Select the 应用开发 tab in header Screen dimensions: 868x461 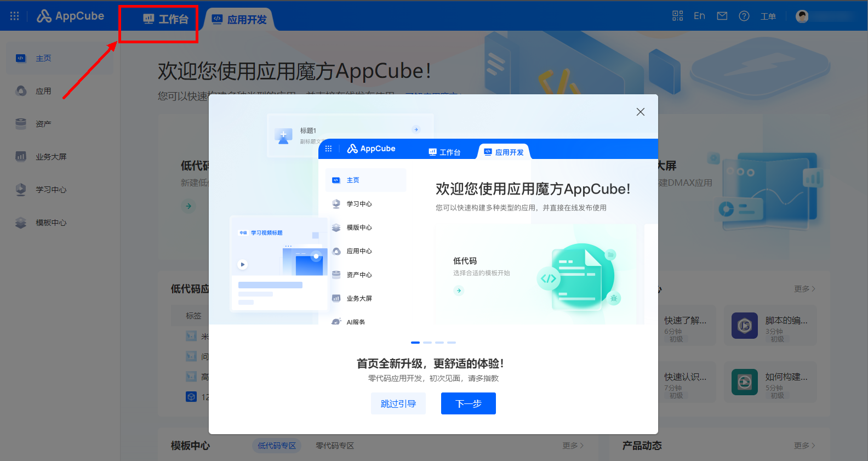pos(239,20)
